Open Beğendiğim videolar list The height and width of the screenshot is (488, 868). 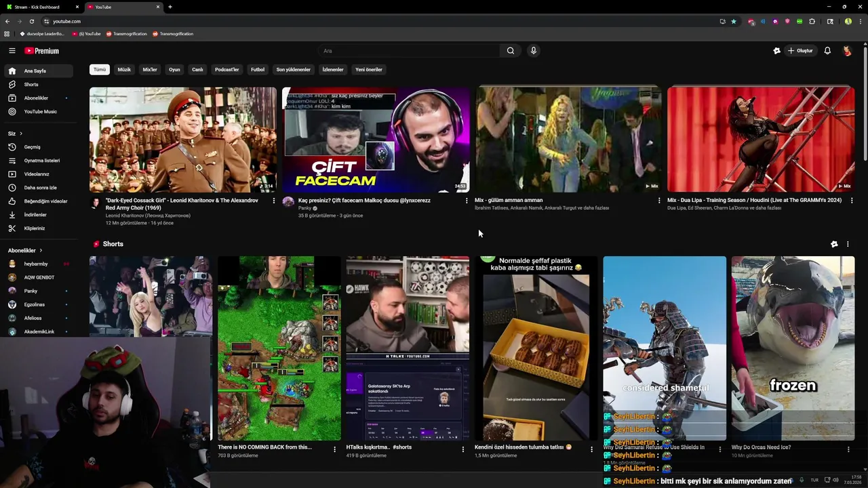37,201
